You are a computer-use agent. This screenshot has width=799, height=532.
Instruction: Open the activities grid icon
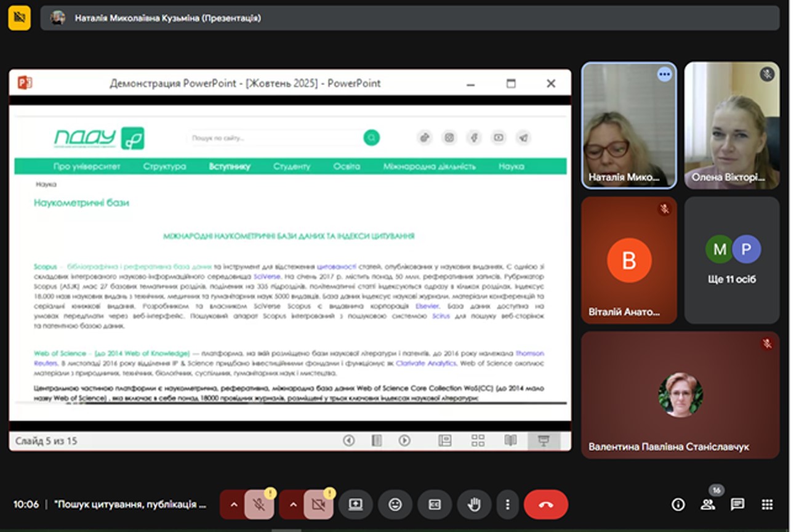[766, 504]
